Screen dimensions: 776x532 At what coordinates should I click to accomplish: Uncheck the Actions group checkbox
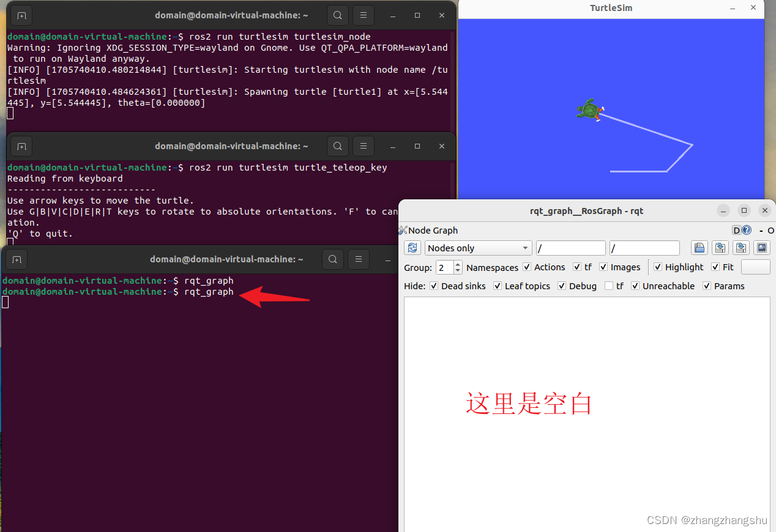click(x=527, y=267)
